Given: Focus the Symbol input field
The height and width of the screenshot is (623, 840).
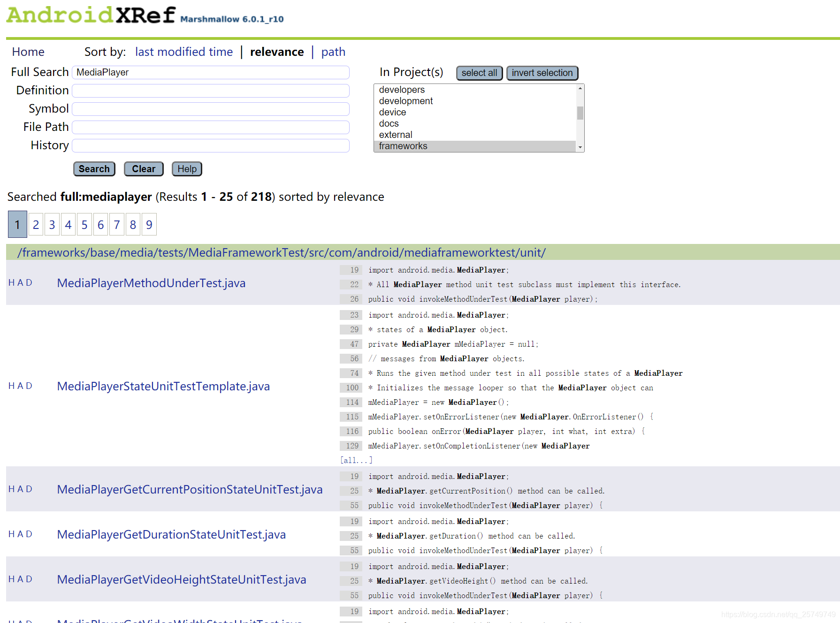Looking at the screenshot, I should coord(211,109).
